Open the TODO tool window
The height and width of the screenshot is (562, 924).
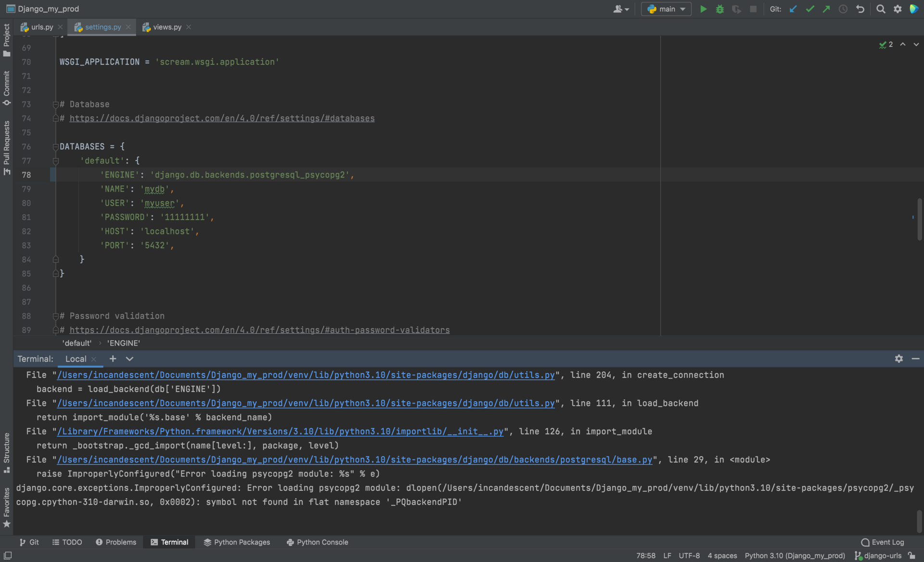(67, 542)
